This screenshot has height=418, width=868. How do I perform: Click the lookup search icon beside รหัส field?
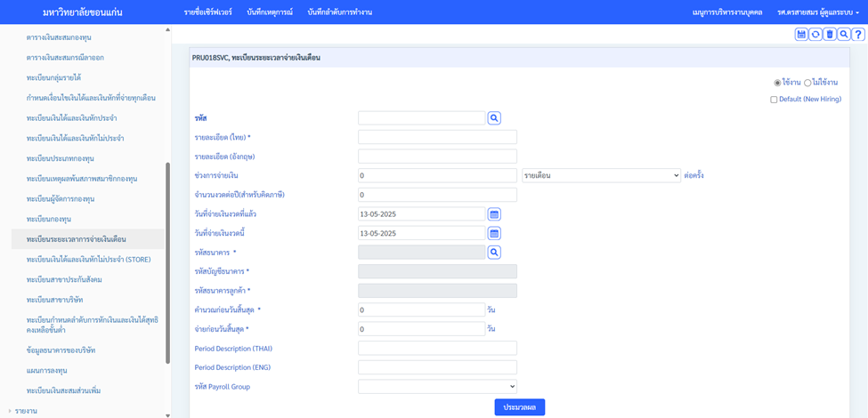click(x=494, y=117)
